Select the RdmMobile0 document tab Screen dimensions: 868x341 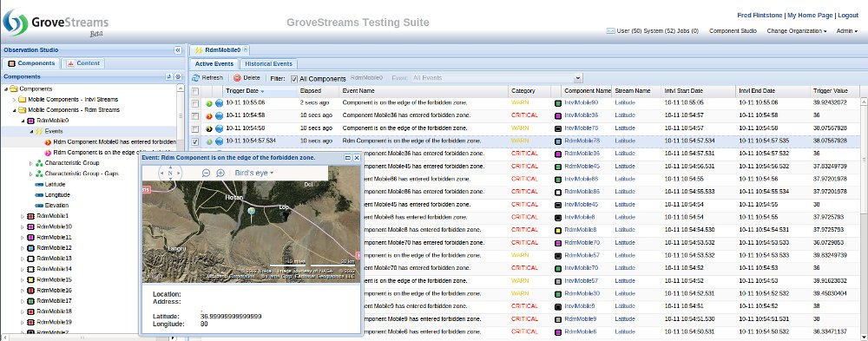(220, 49)
